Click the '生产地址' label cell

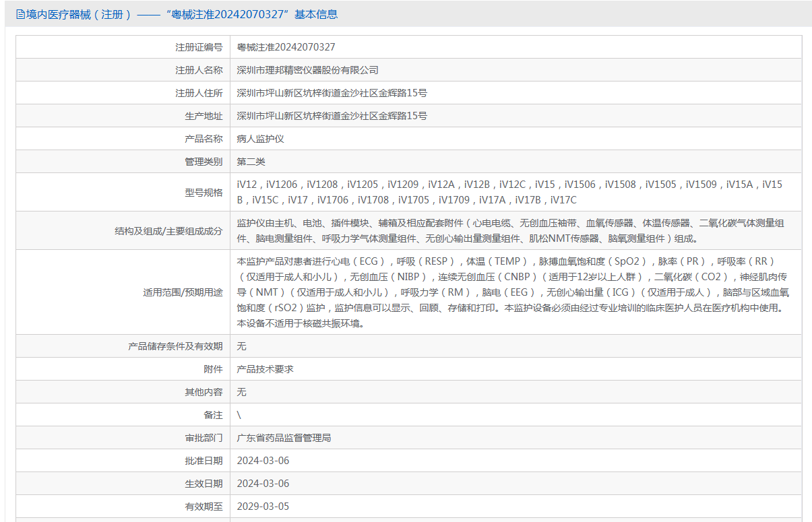coord(123,116)
